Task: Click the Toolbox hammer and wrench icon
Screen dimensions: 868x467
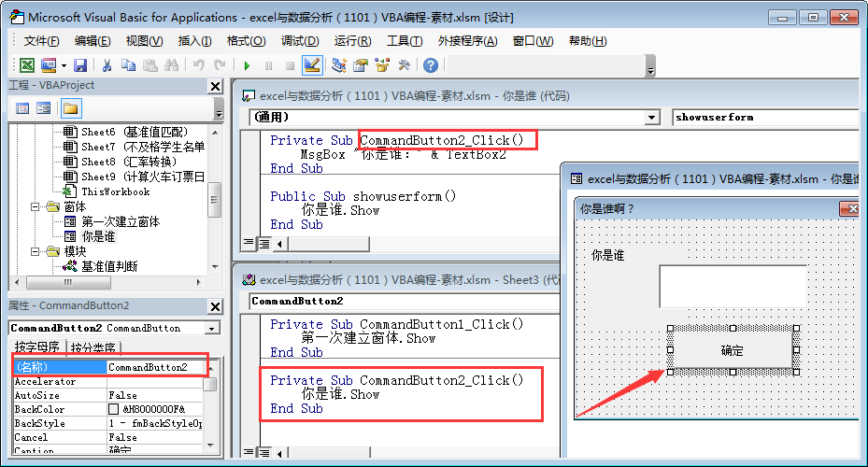Action: (x=405, y=65)
